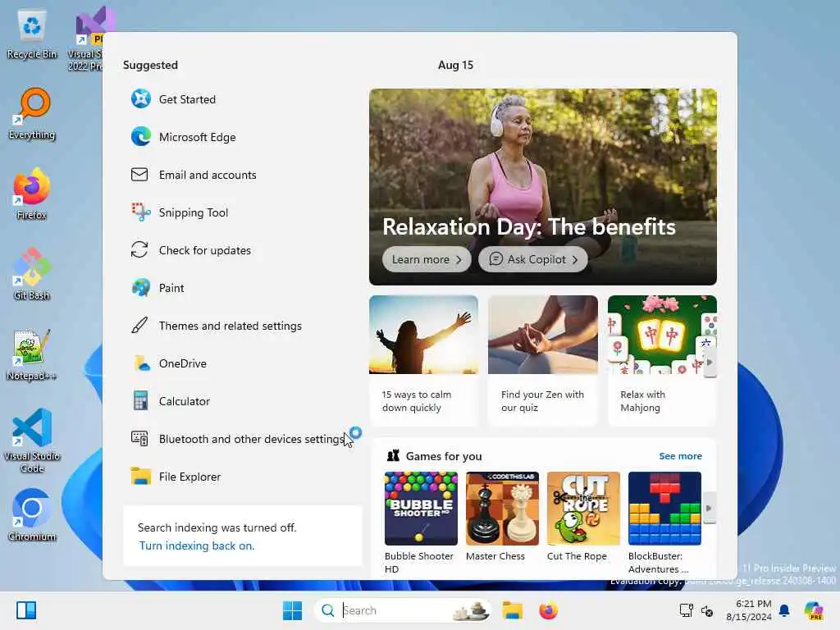The height and width of the screenshot is (630, 840).
Task: Open Copilot preview icon in taskbar corner
Action: tap(814, 610)
